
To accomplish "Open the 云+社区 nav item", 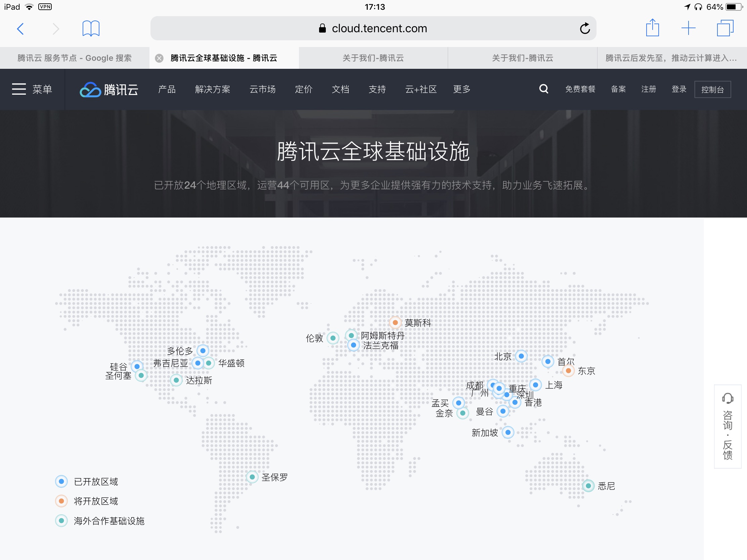I will pyautogui.click(x=421, y=89).
